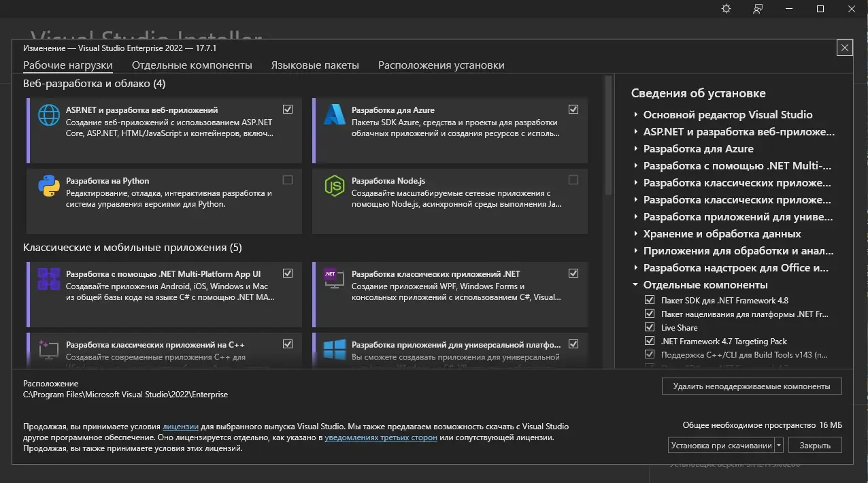Click the Windows UWP workload icon
Screen dimensions: 868x483
point(334,350)
